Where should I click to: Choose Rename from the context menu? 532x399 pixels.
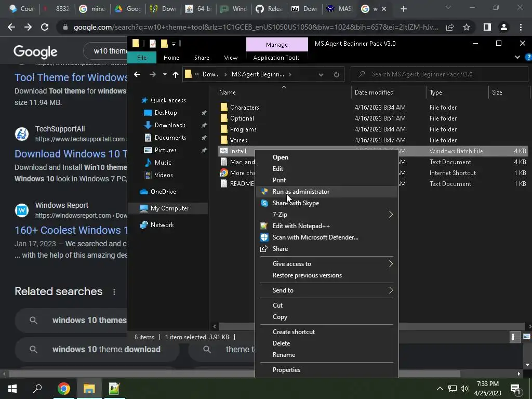tap(326, 355)
